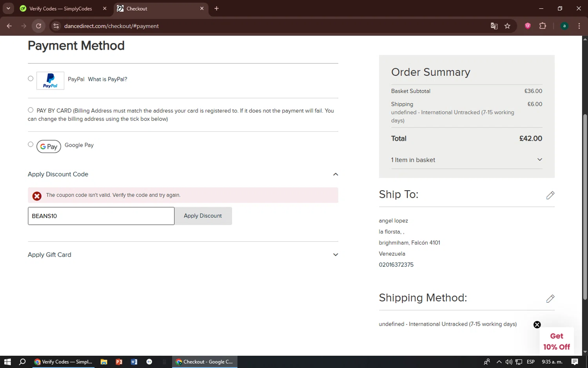Image resolution: width=588 pixels, height=368 pixels.
Task: Click the Total £42.00 amount
Action: coord(531,138)
